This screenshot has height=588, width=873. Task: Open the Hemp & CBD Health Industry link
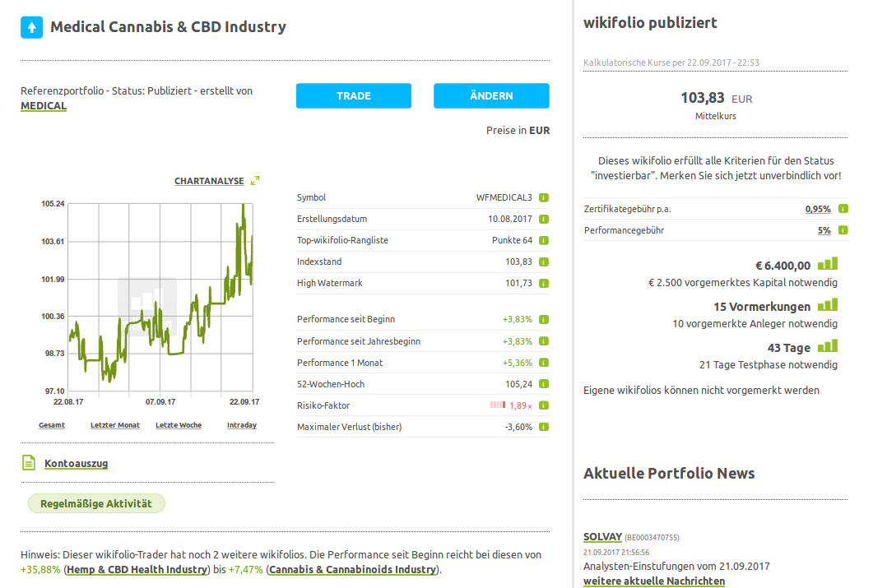(137, 570)
